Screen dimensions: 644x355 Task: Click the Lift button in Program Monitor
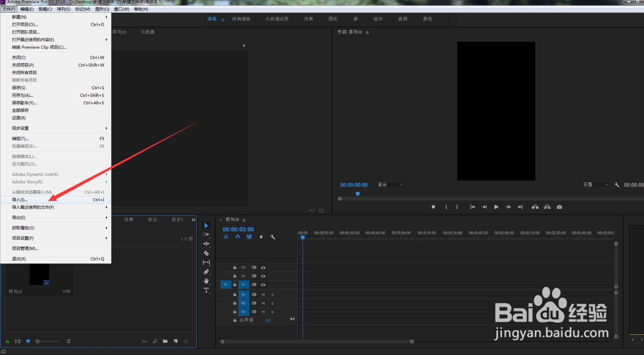tap(535, 207)
